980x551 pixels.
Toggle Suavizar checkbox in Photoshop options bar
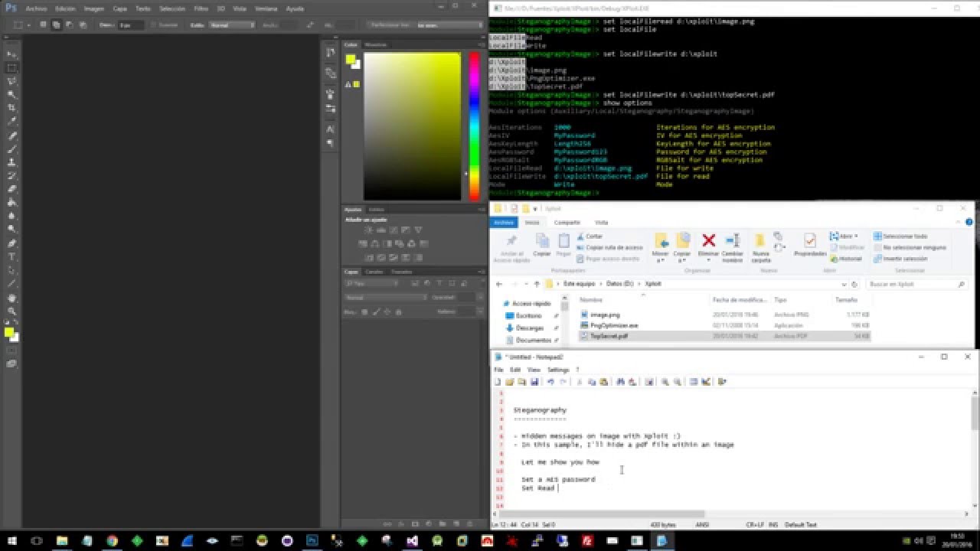tap(155, 24)
